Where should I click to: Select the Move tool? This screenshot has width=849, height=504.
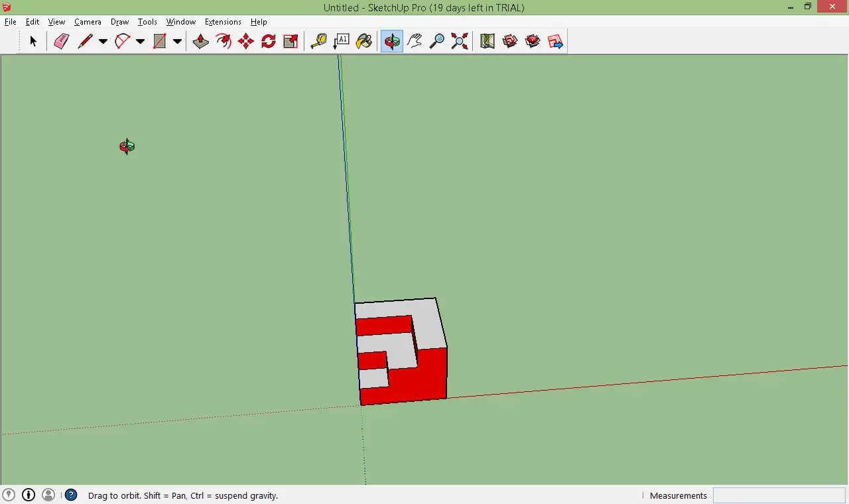coord(245,41)
